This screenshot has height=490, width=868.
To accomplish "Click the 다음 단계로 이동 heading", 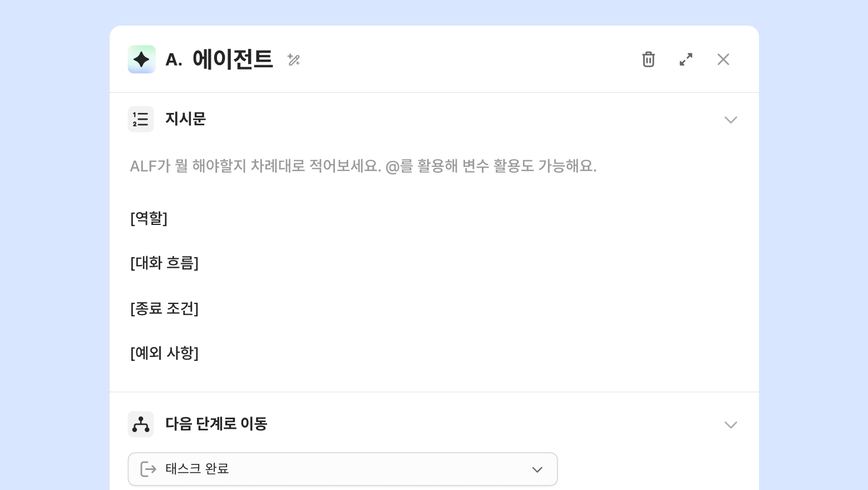I will point(216,424).
